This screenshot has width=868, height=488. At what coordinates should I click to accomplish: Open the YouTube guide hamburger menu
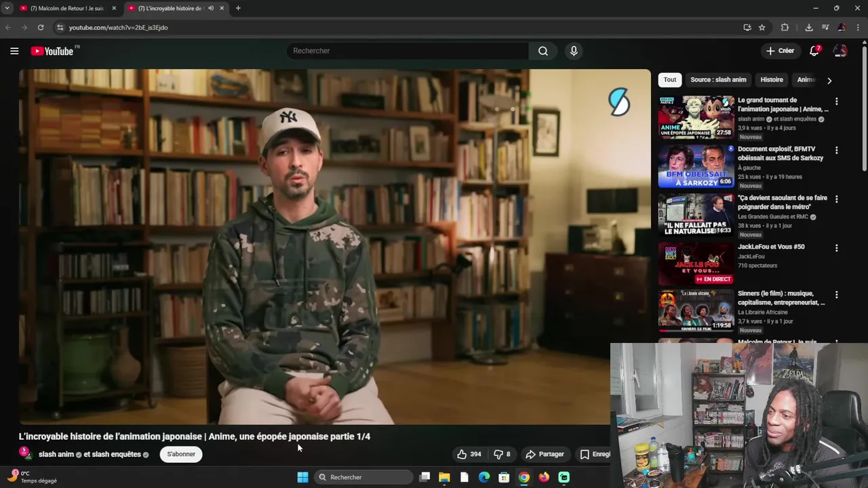click(x=14, y=51)
